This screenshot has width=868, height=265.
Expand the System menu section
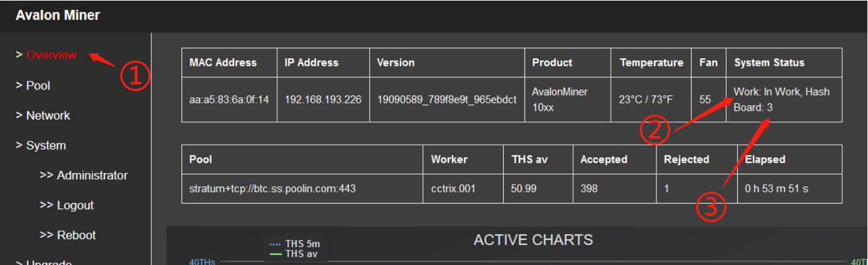[46, 145]
